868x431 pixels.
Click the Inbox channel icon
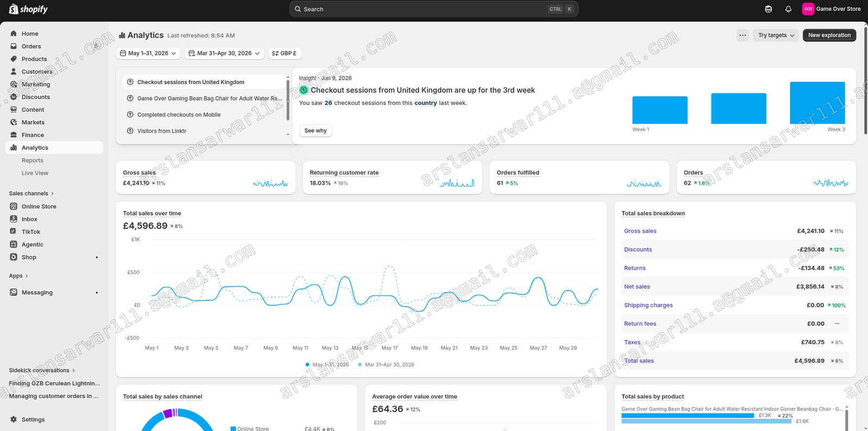14,219
